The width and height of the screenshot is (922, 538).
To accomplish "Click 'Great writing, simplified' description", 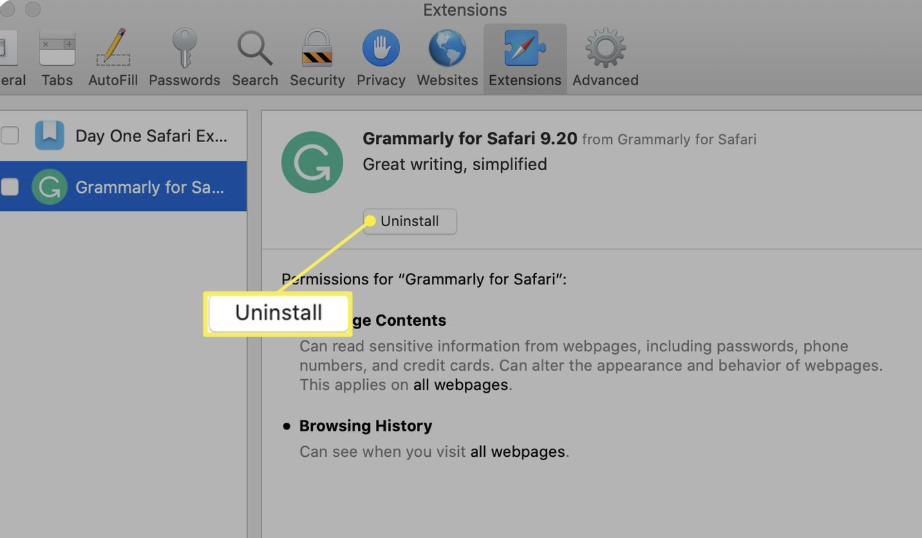I will click(455, 164).
